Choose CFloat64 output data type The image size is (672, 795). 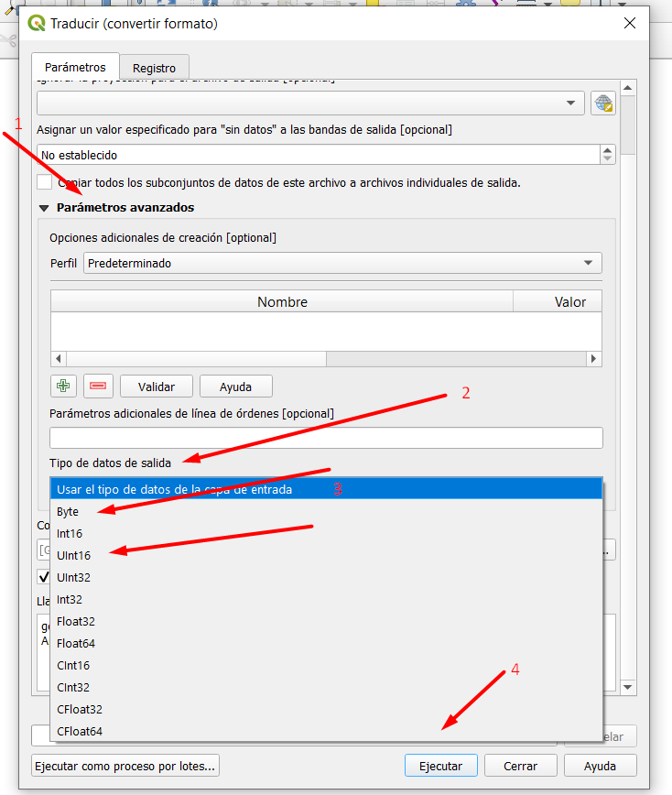326,731
